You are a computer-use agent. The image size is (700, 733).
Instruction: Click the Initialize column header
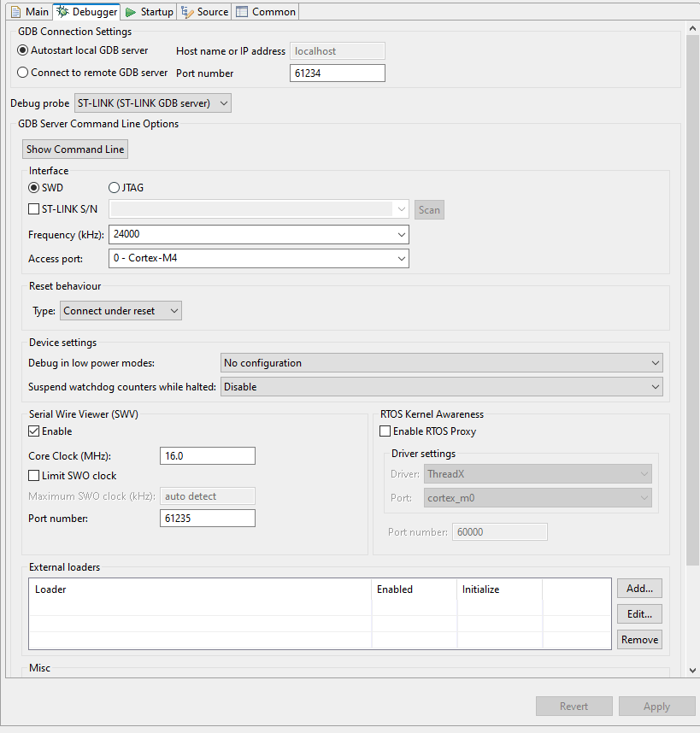click(x=499, y=589)
